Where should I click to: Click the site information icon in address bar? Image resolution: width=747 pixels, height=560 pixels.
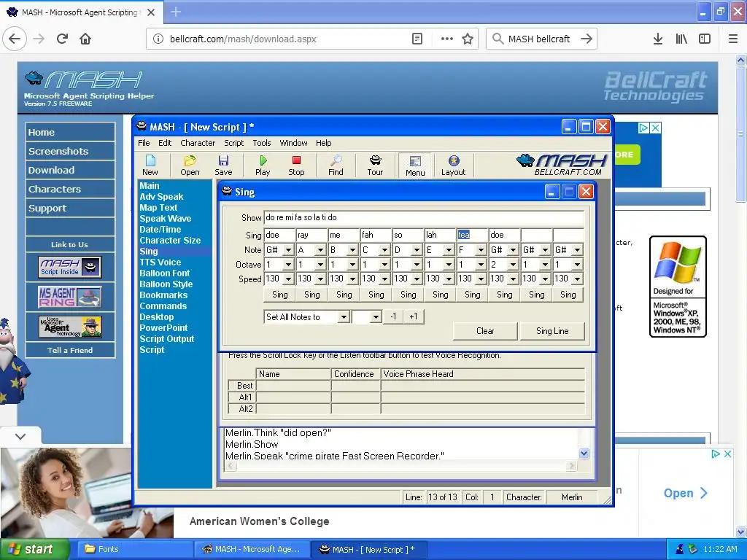[x=158, y=39]
